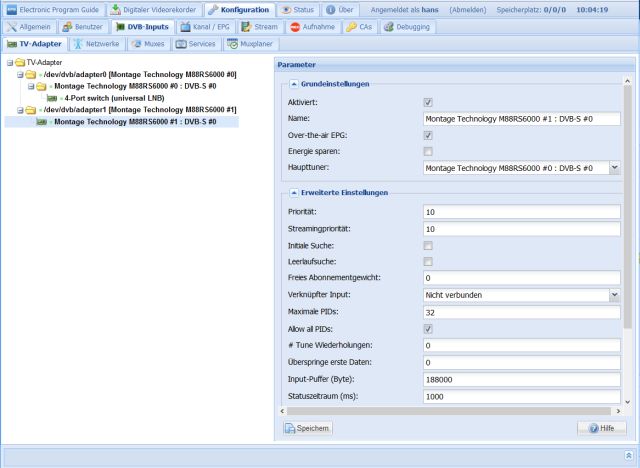Screen dimensions: 640x468
Task: Click the Maximale PIDs field
Action: pos(522,313)
